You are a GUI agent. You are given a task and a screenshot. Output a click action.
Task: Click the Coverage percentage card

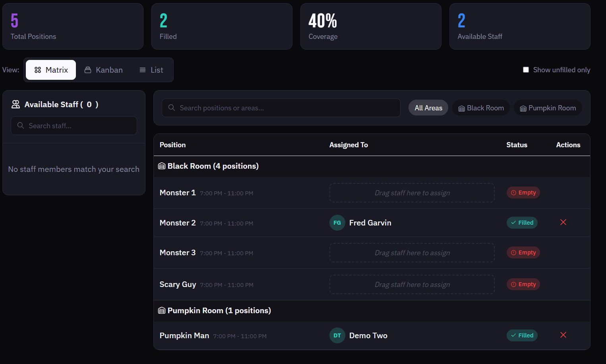point(370,26)
